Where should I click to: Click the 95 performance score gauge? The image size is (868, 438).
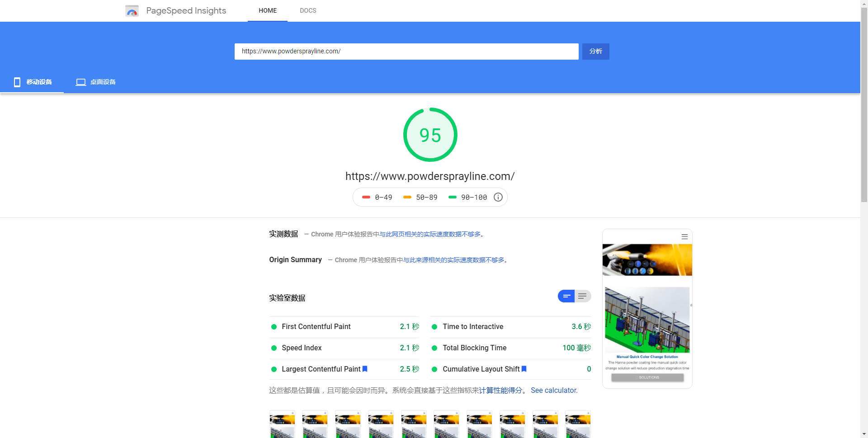tap(430, 135)
